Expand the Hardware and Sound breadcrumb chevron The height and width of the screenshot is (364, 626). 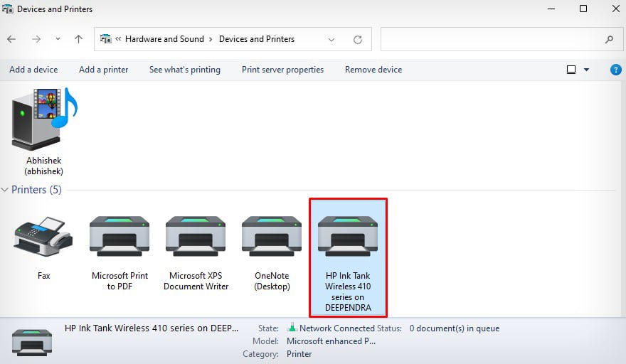[211, 39]
